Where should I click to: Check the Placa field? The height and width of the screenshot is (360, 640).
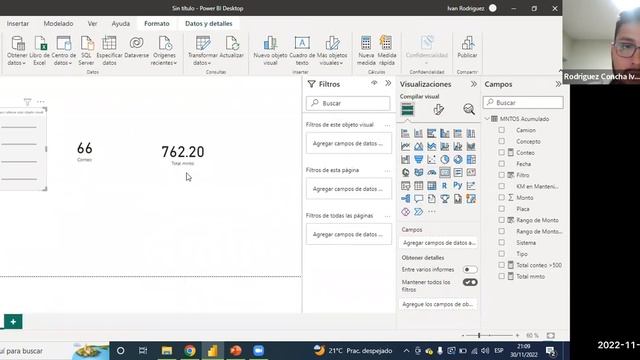pyautogui.click(x=501, y=209)
